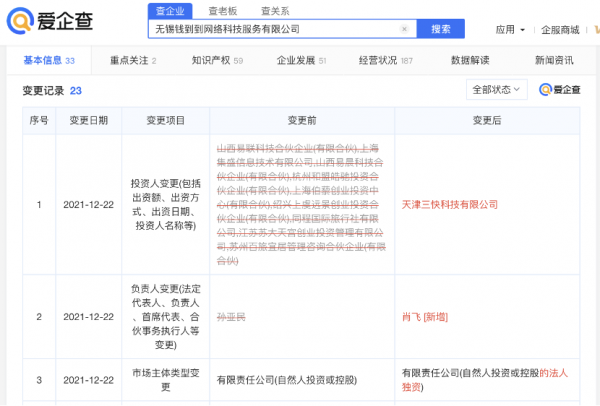Click into the company name search field
The height and width of the screenshot is (406, 600).
tap(270, 30)
